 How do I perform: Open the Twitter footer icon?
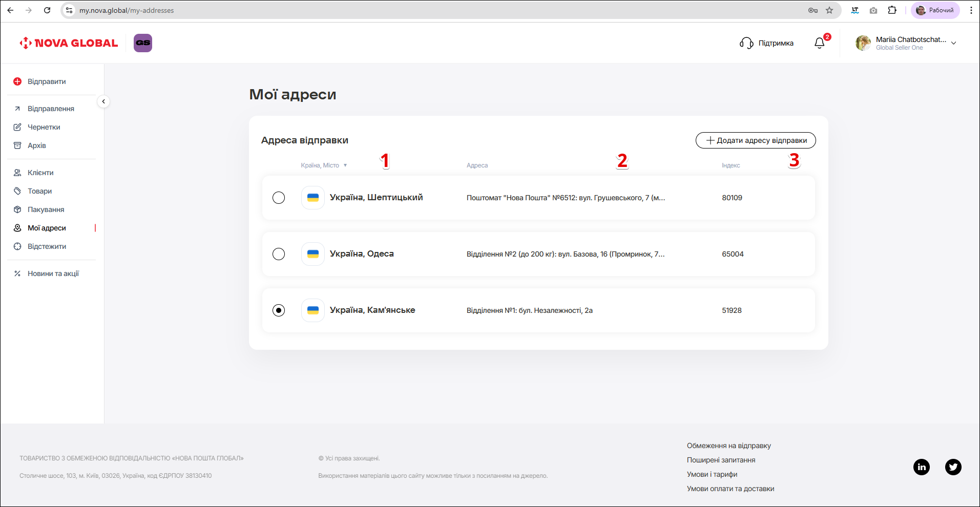coord(953,467)
